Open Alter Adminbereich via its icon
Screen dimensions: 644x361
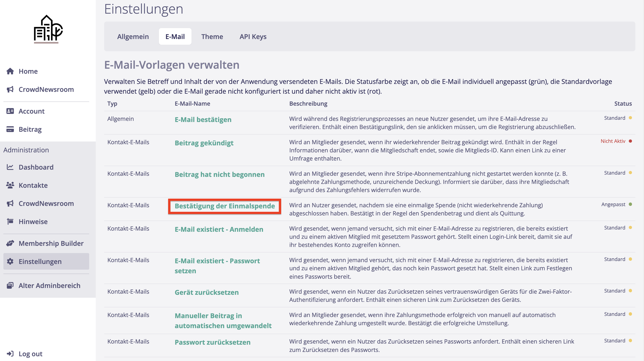10,285
